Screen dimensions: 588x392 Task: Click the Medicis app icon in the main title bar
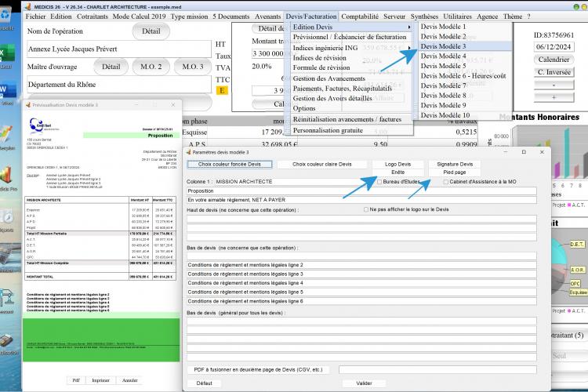[x=27, y=6]
